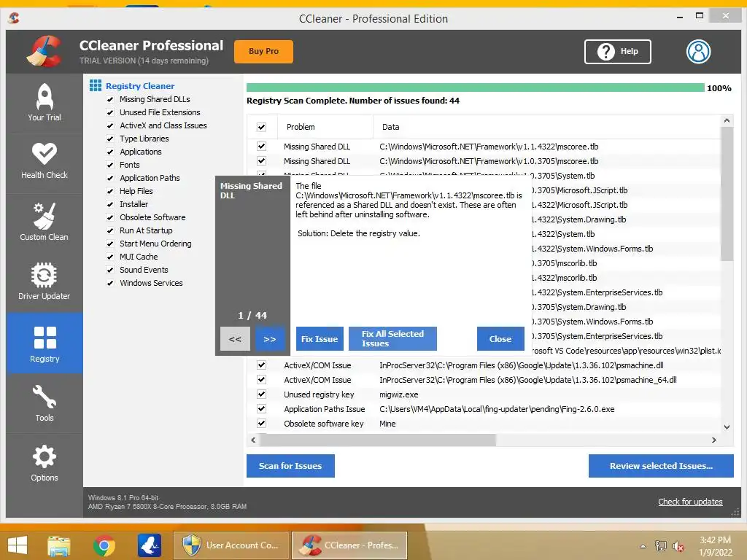Select the v1.0.3705 mscoree.tlb row
The height and width of the screenshot is (560, 747).
coord(484,161)
